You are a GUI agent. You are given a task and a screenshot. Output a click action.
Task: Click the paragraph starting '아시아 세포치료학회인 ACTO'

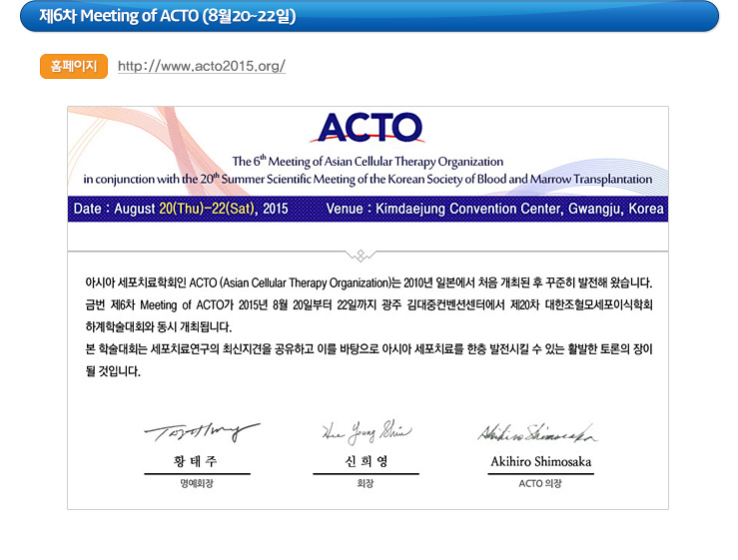pos(369,282)
